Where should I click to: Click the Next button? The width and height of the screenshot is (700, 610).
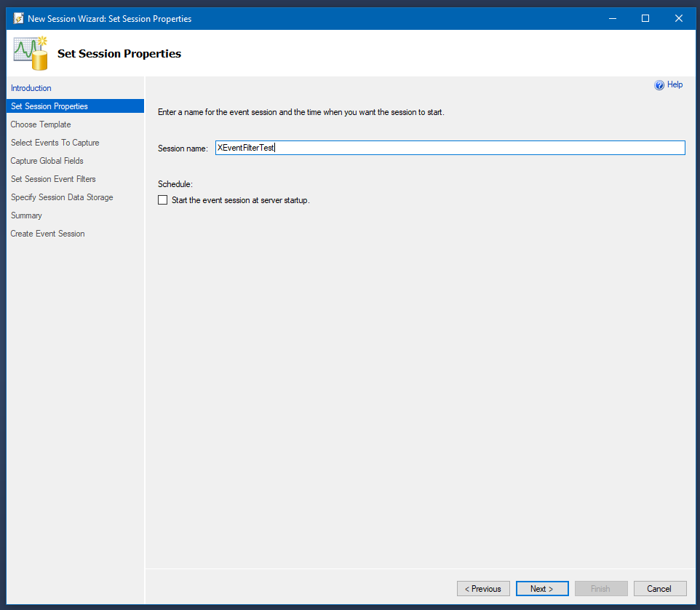542,589
